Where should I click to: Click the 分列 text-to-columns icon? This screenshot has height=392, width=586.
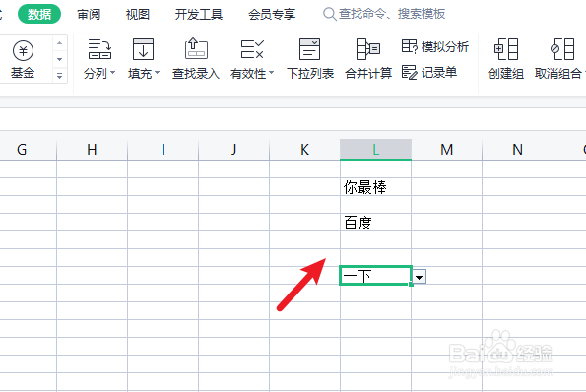99,49
